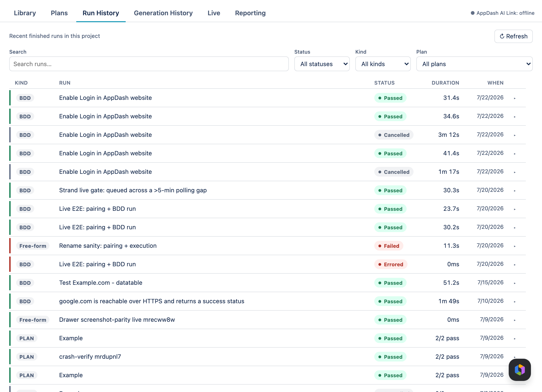The width and height of the screenshot is (542, 392).
Task: Open the All kinds dropdown
Action: (383, 64)
